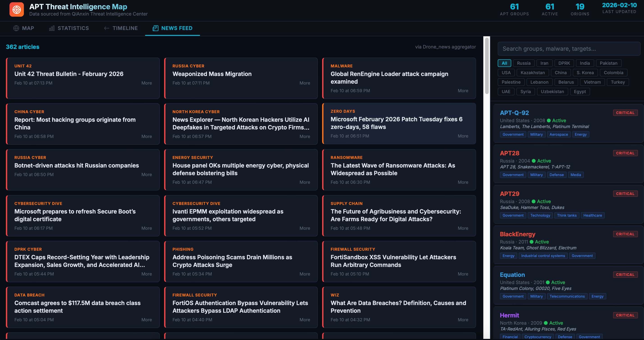The width and height of the screenshot is (644, 340).
Task: Expand More on House panel energy bills article
Action: 305,182
